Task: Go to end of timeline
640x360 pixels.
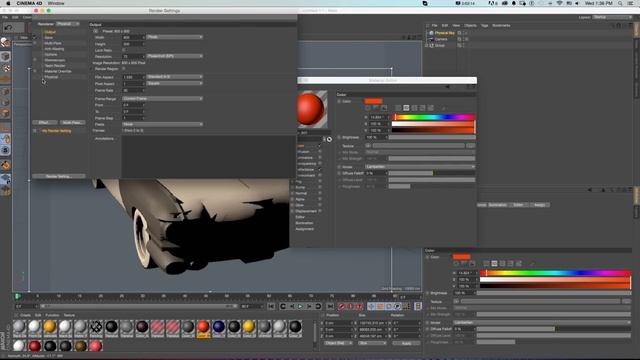Action: [330, 306]
